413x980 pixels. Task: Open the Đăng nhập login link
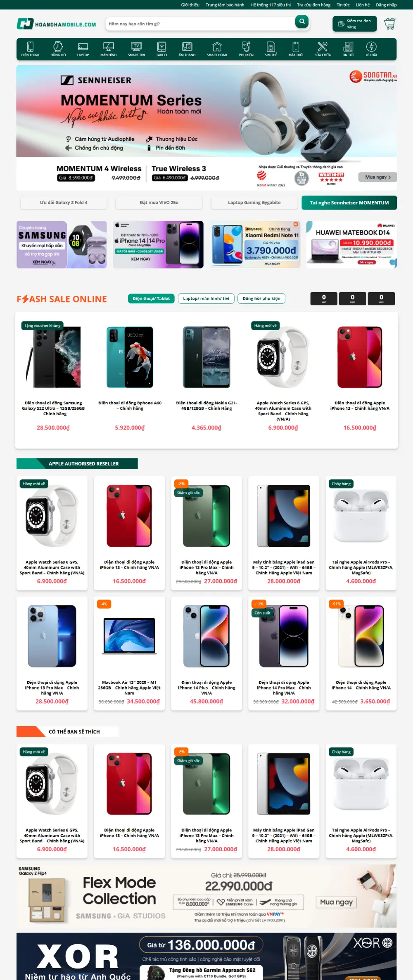tap(386, 5)
